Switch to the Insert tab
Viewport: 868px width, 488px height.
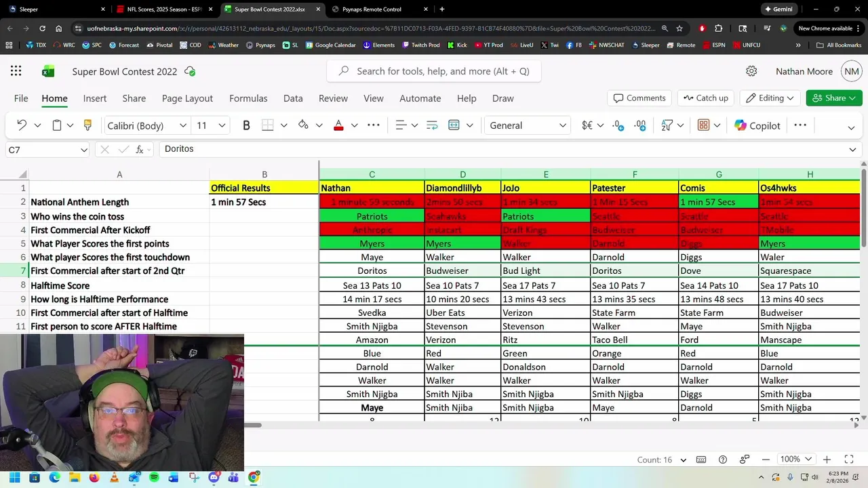pos(95,98)
